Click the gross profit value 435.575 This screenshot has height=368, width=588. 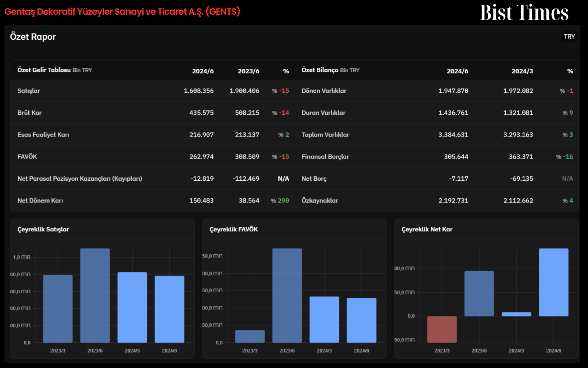(201, 113)
